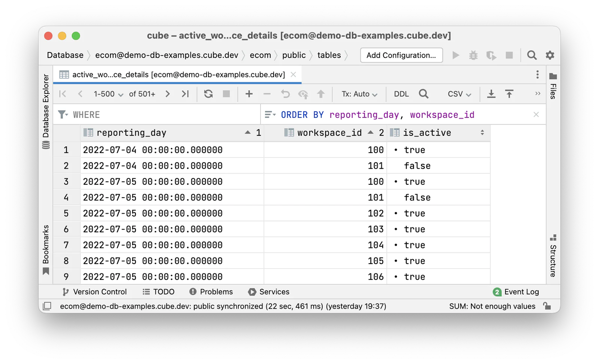Open Files tool window
Viewport: 599px width, 364px height.
point(553,86)
